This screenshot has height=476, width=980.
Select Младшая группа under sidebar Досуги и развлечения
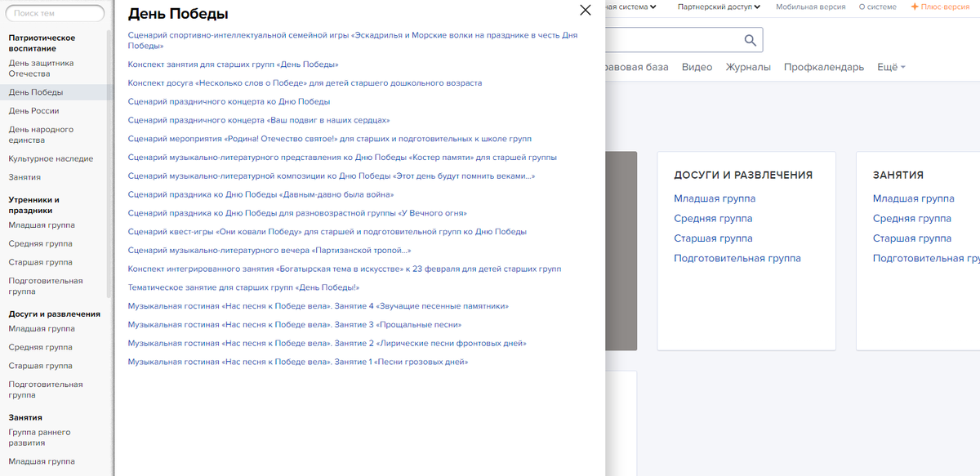pyautogui.click(x=42, y=328)
